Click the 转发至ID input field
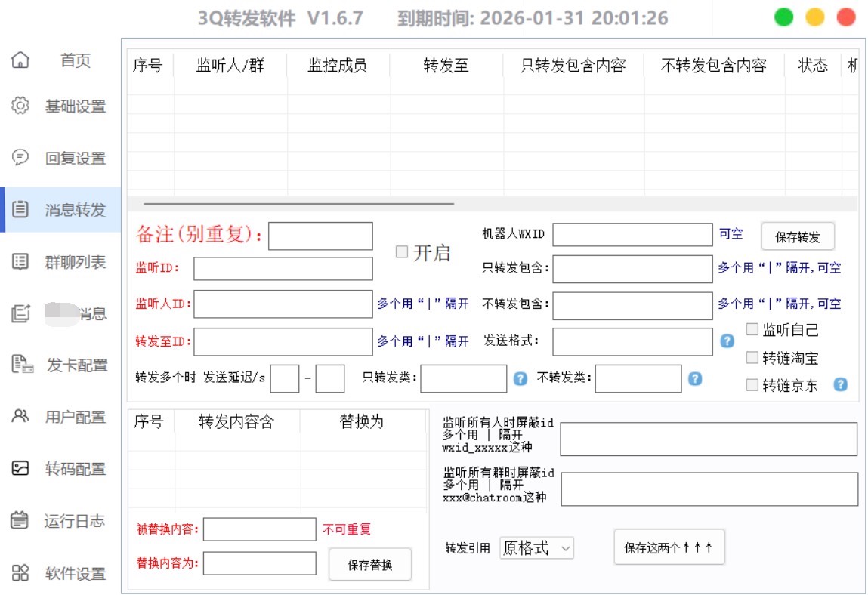Viewport: 868px width, 595px height. pos(283,341)
